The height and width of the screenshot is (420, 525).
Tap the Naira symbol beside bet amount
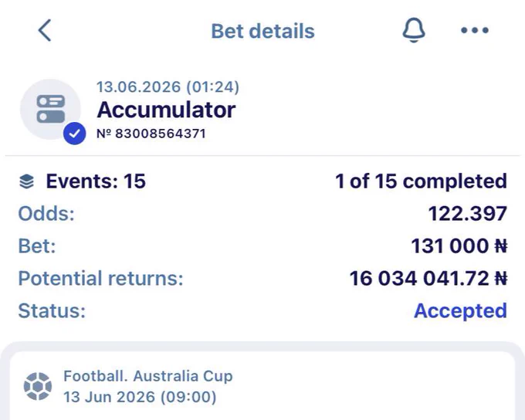[x=501, y=246]
